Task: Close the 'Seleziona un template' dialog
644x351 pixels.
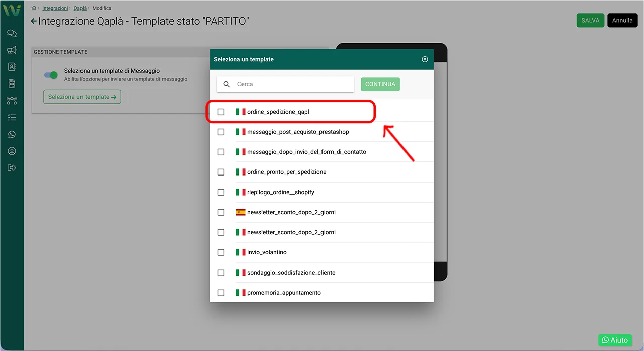Action: click(x=425, y=59)
